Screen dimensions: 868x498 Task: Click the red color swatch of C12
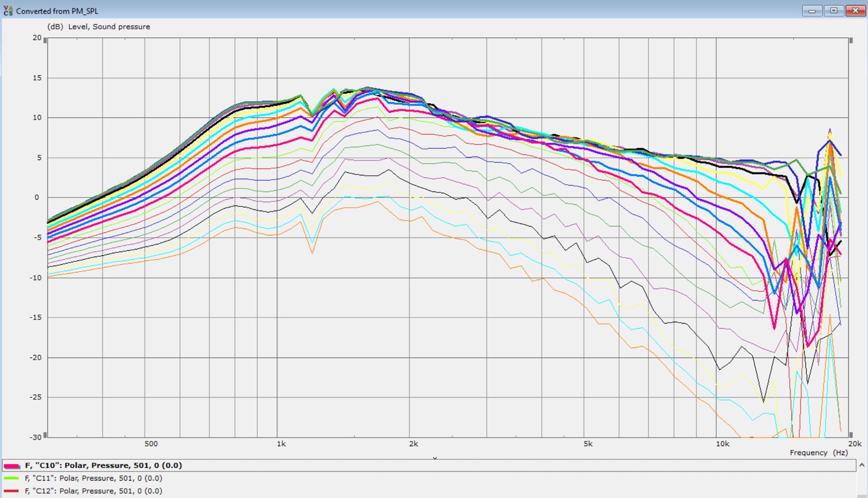click(12, 491)
